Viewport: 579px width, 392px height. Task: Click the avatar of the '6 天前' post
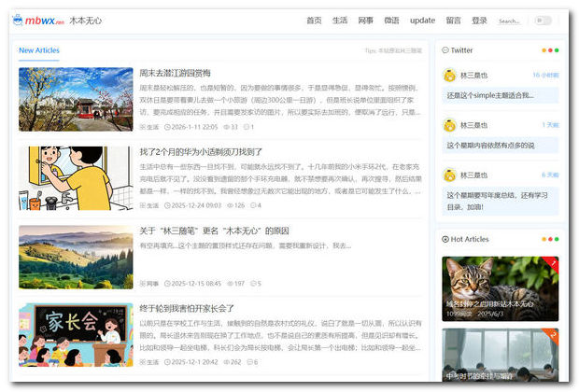point(448,175)
